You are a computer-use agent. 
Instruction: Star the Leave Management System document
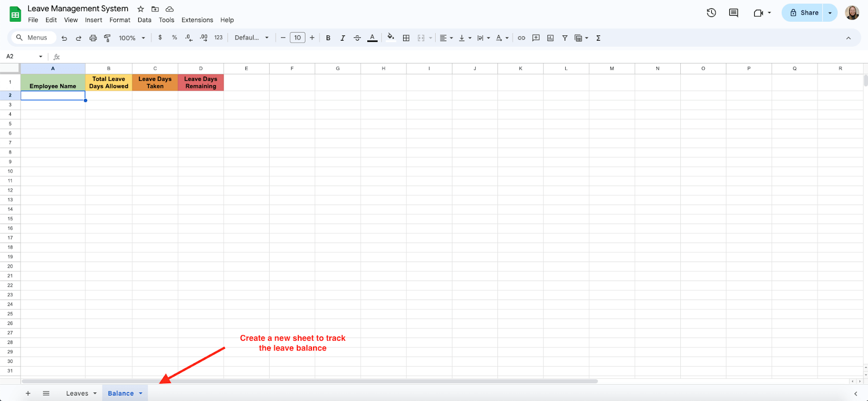(141, 9)
